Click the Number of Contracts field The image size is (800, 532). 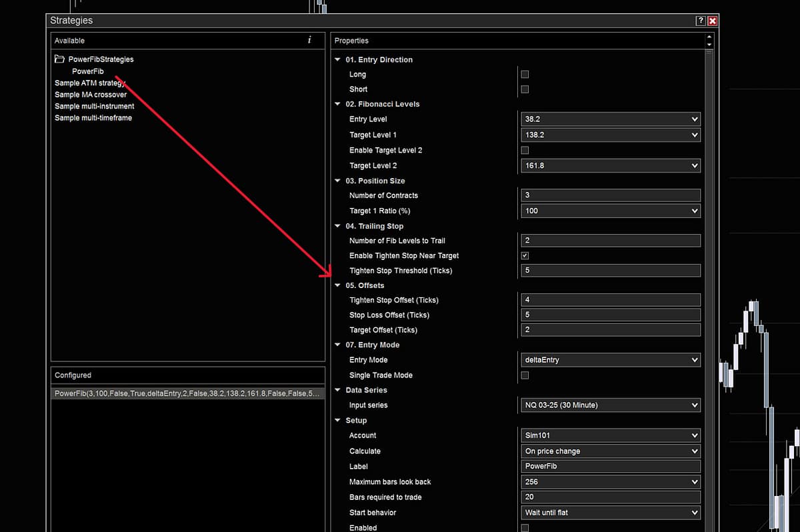tap(610, 195)
